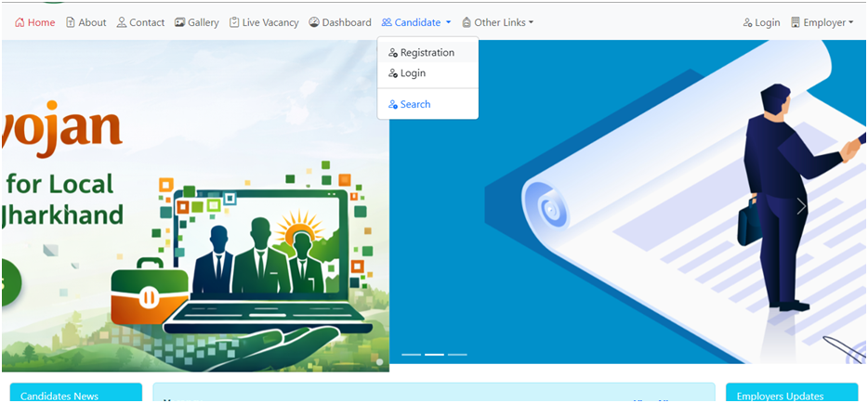Click the Employer building icon in navbar

coord(796,22)
